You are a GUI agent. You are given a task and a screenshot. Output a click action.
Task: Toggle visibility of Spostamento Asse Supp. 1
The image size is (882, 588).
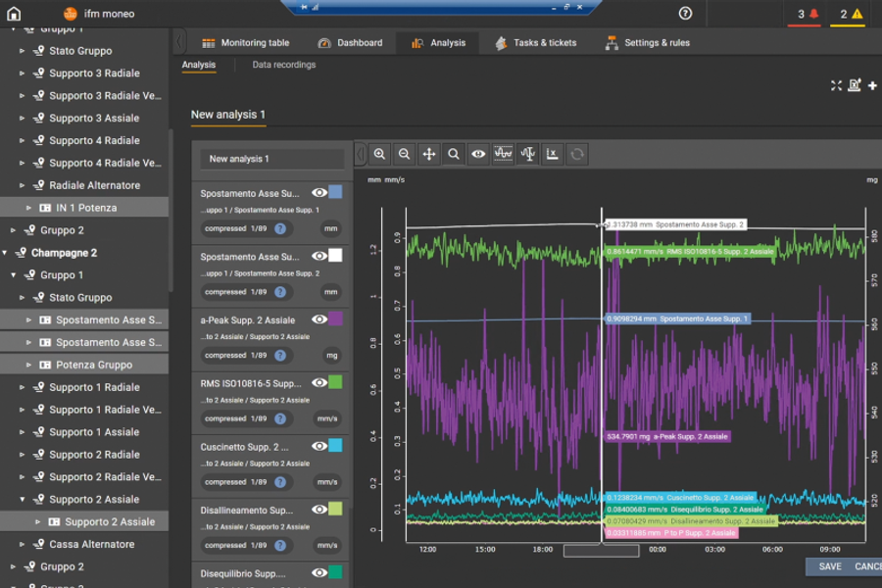[319, 193]
